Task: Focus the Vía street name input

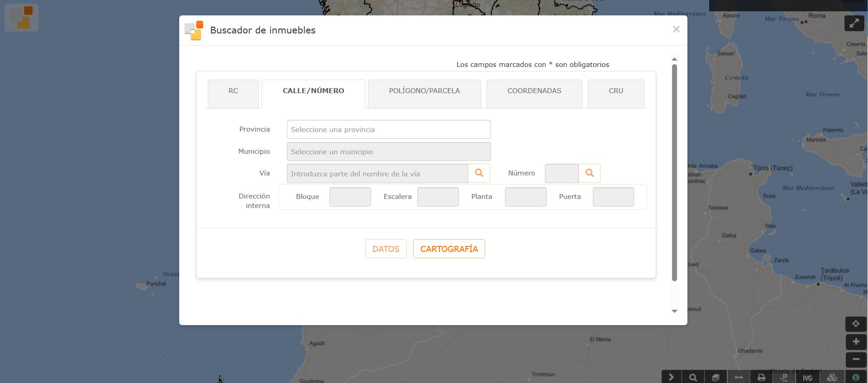Action: coord(377,174)
